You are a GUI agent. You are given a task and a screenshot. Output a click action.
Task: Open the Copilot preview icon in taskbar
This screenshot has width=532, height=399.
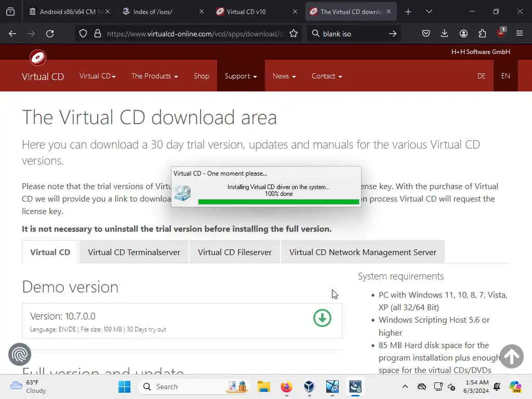point(515,387)
